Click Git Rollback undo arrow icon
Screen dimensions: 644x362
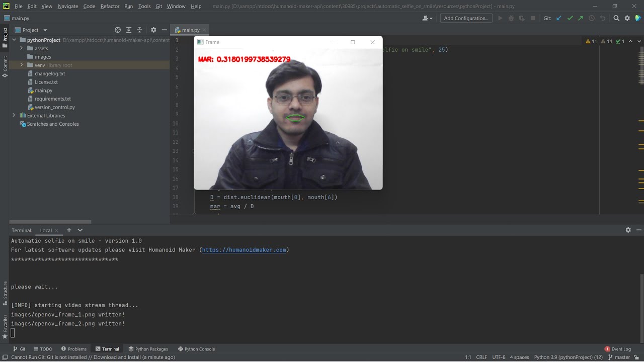coord(603,18)
